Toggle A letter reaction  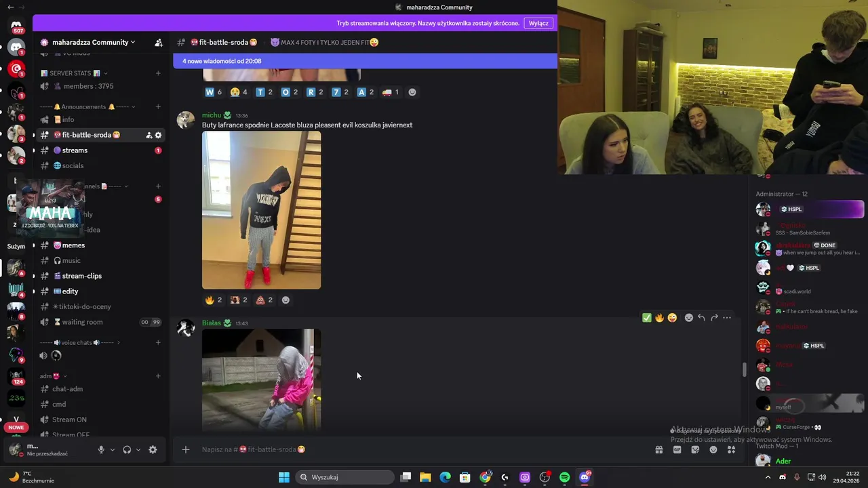click(366, 92)
